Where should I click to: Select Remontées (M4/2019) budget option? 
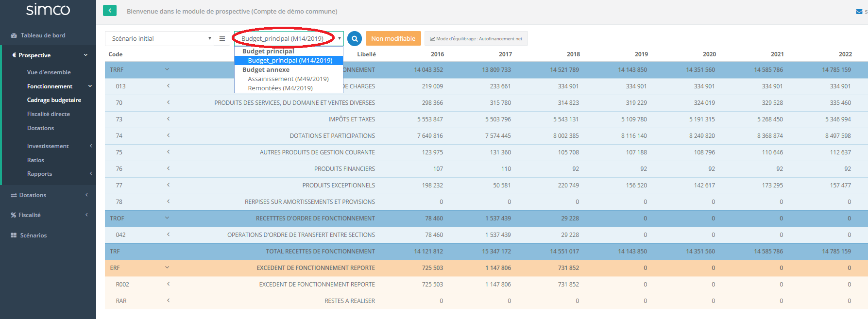280,88
